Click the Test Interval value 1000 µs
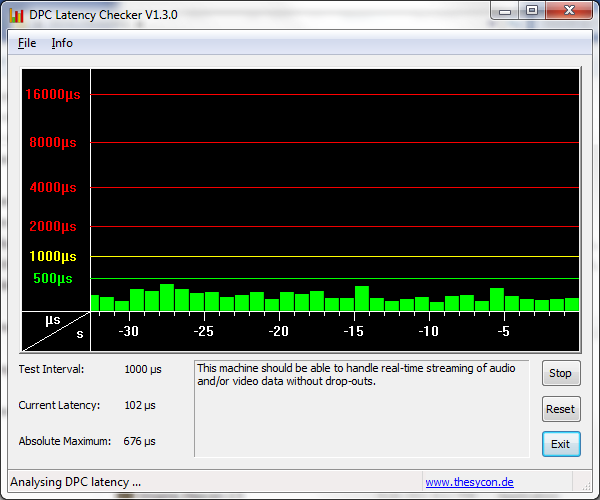 click(143, 369)
